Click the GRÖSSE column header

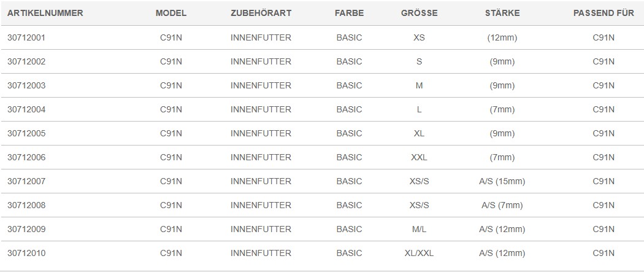pyautogui.click(x=419, y=13)
